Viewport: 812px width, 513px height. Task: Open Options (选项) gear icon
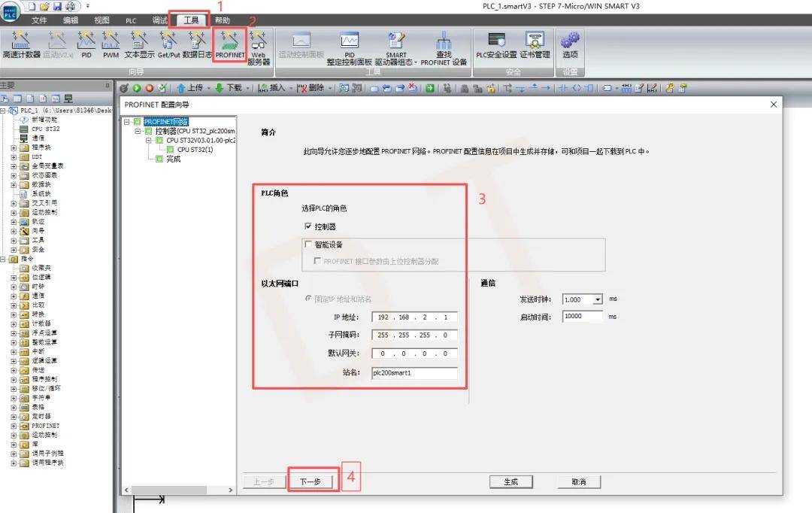click(x=570, y=45)
